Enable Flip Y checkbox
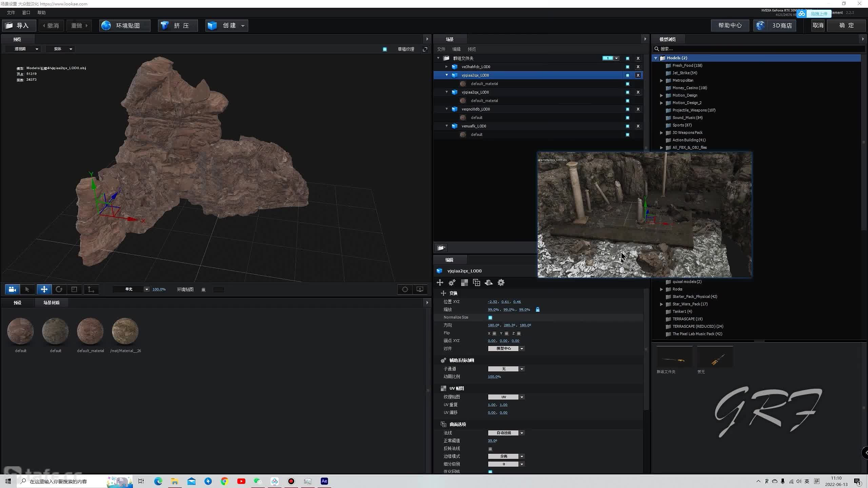 point(507,333)
